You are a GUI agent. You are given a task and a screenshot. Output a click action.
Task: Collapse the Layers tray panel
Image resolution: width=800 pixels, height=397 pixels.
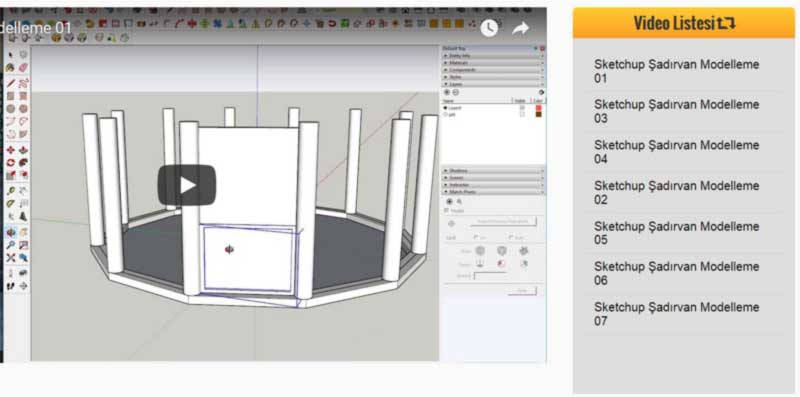point(493,84)
